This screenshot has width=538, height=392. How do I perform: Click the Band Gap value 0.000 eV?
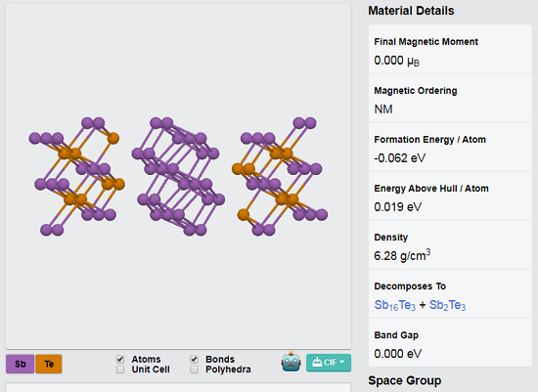398,354
